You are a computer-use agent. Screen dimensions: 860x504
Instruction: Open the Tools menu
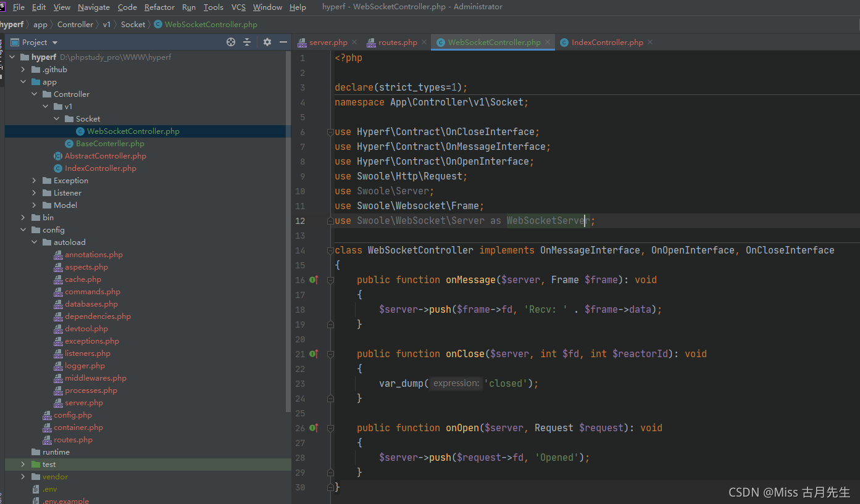(213, 7)
